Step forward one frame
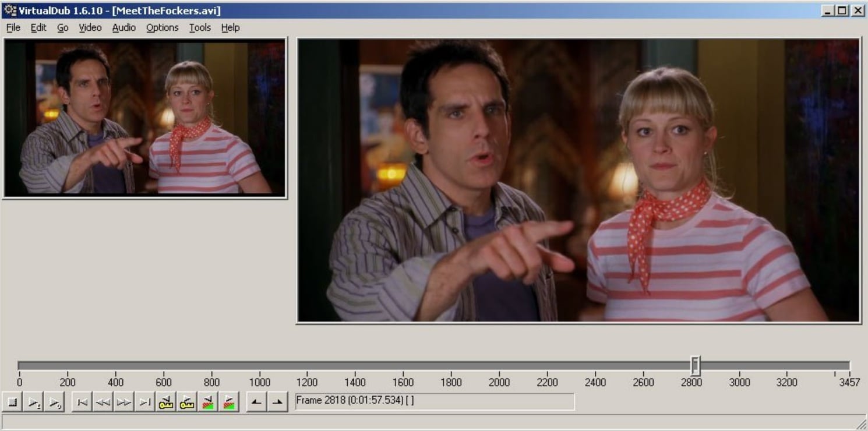This screenshot has height=431, width=868. [x=124, y=401]
